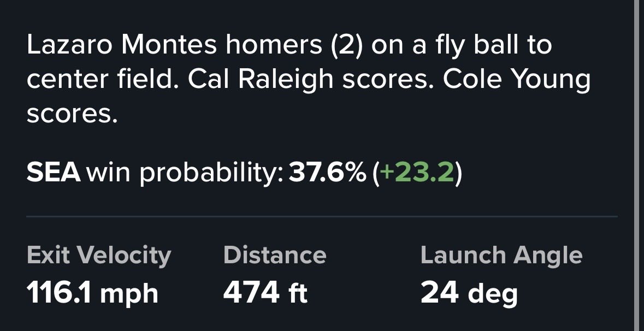Click the Exit Velocity label
Viewport: 644px width, 331px height.
click(99, 256)
